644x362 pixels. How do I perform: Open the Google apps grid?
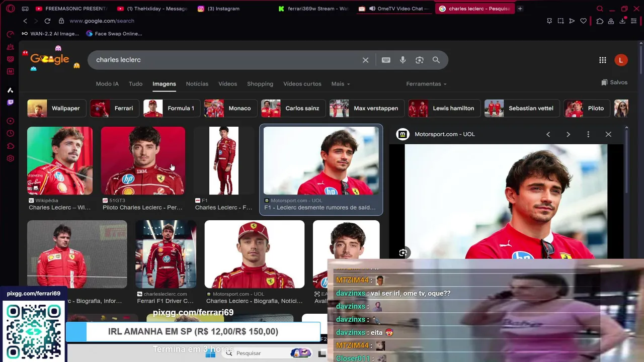pos(603,60)
